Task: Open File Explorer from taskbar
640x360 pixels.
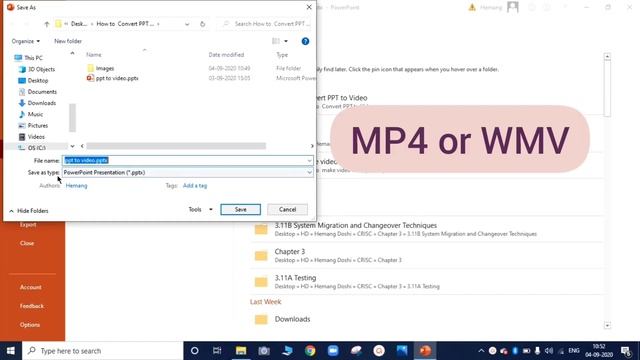Action: click(241, 351)
